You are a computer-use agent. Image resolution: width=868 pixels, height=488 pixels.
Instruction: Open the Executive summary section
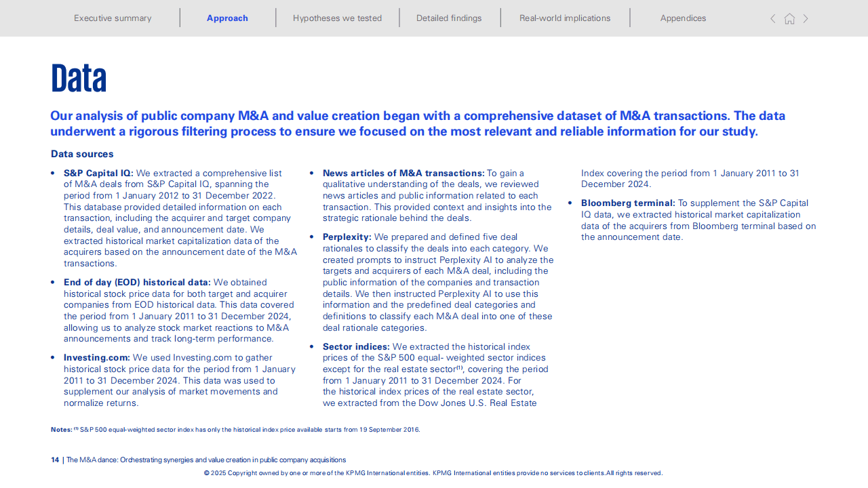[113, 18]
